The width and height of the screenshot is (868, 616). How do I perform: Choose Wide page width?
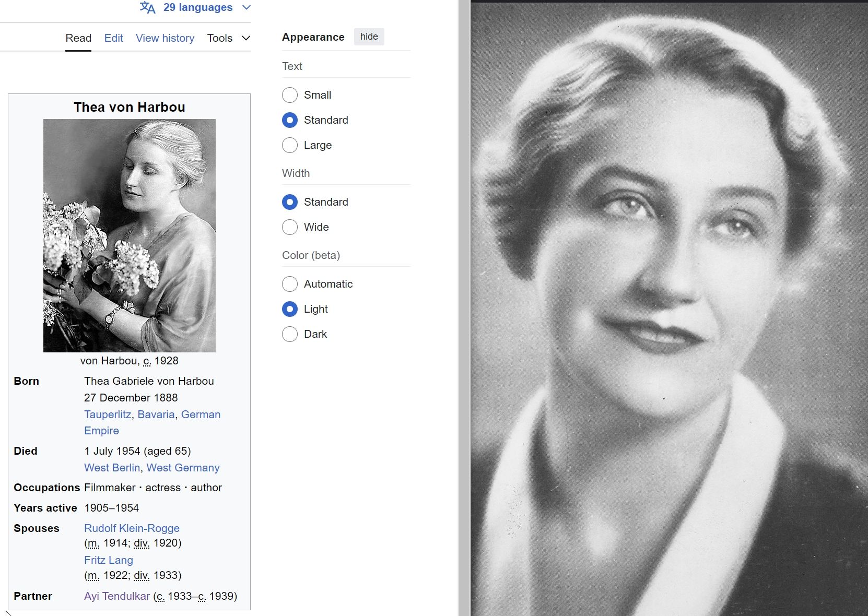point(290,227)
